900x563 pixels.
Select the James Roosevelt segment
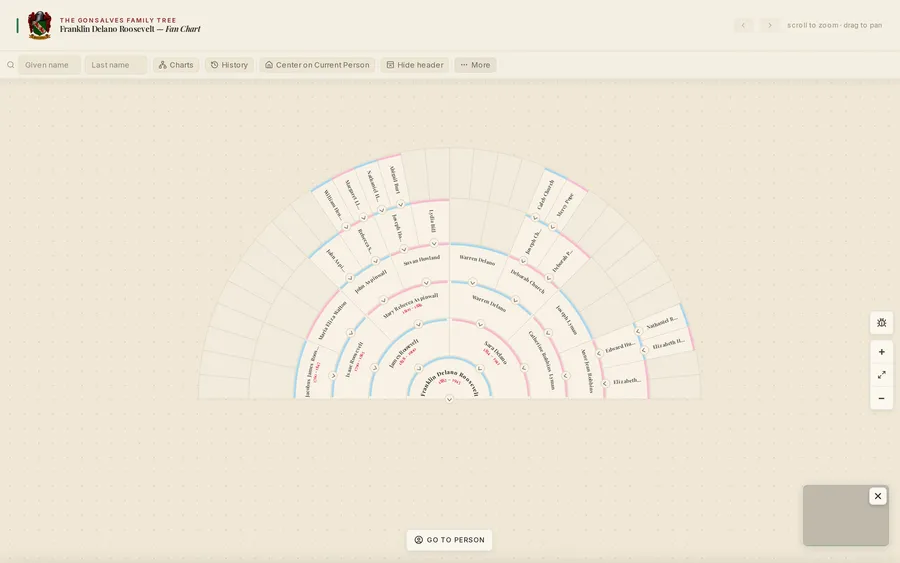[404, 354]
